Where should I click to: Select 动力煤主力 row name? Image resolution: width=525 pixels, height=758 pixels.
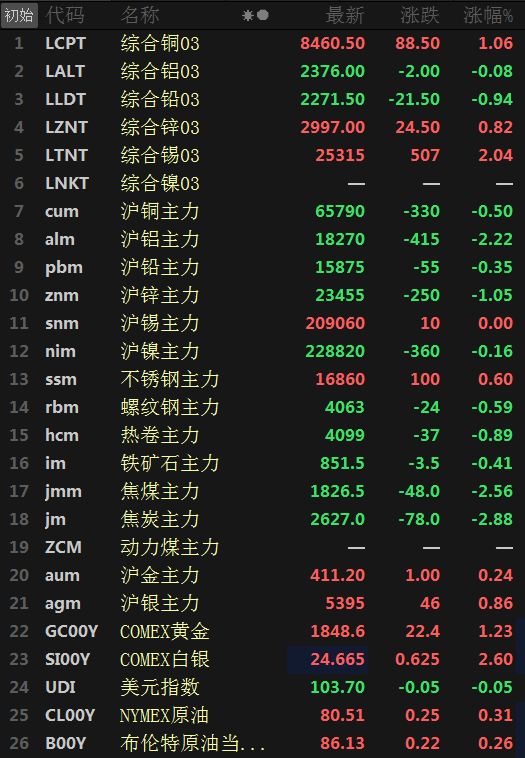170,548
